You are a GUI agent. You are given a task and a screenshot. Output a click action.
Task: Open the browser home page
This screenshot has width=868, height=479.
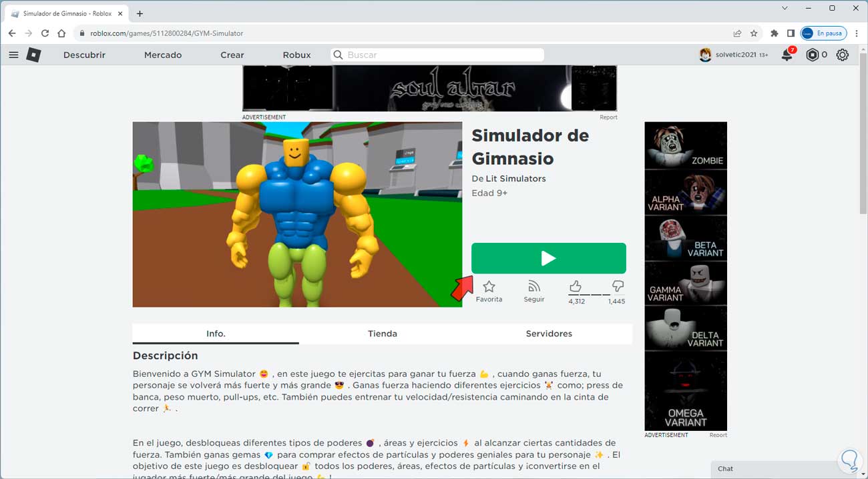61,33
